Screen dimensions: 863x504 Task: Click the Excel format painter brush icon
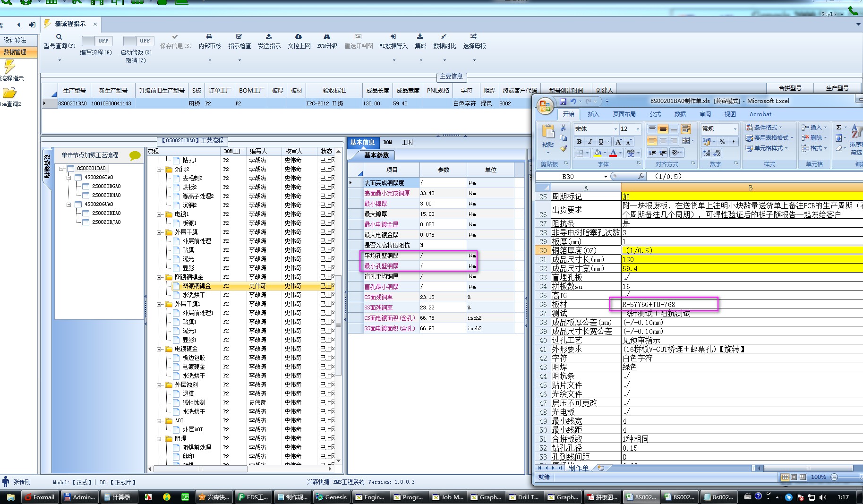[x=564, y=148]
